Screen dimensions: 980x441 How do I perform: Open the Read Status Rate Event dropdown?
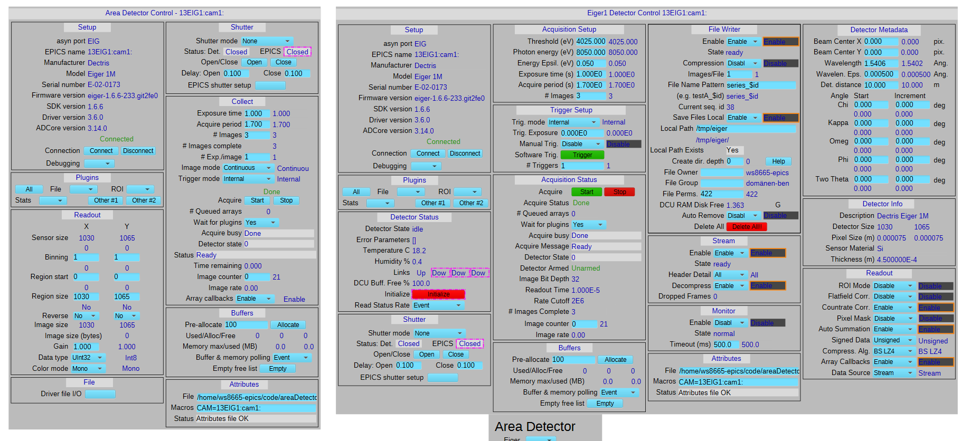[438, 305]
